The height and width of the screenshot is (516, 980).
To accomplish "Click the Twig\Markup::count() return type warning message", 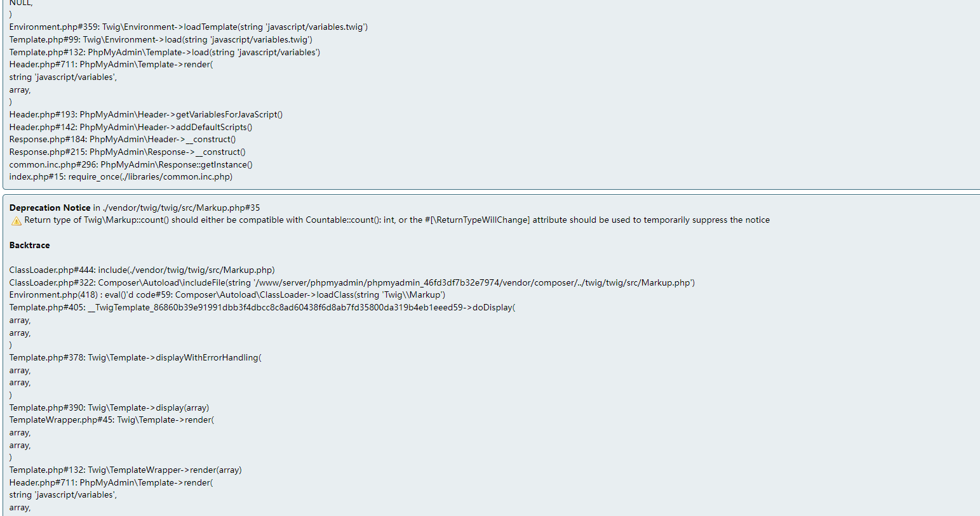I will click(x=397, y=220).
